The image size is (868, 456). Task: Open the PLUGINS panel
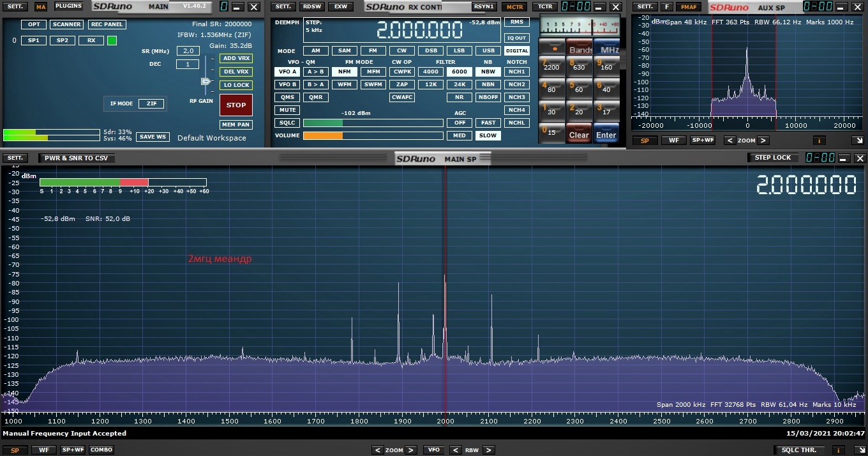68,6
